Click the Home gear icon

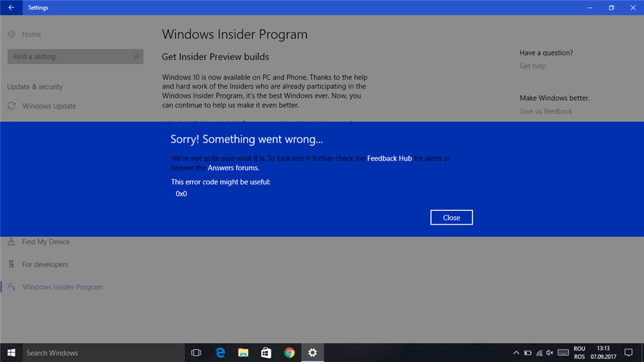pyautogui.click(x=12, y=34)
